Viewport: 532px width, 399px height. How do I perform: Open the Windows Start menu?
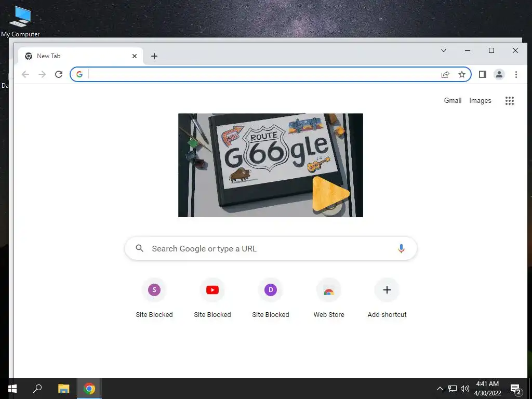tap(12, 389)
